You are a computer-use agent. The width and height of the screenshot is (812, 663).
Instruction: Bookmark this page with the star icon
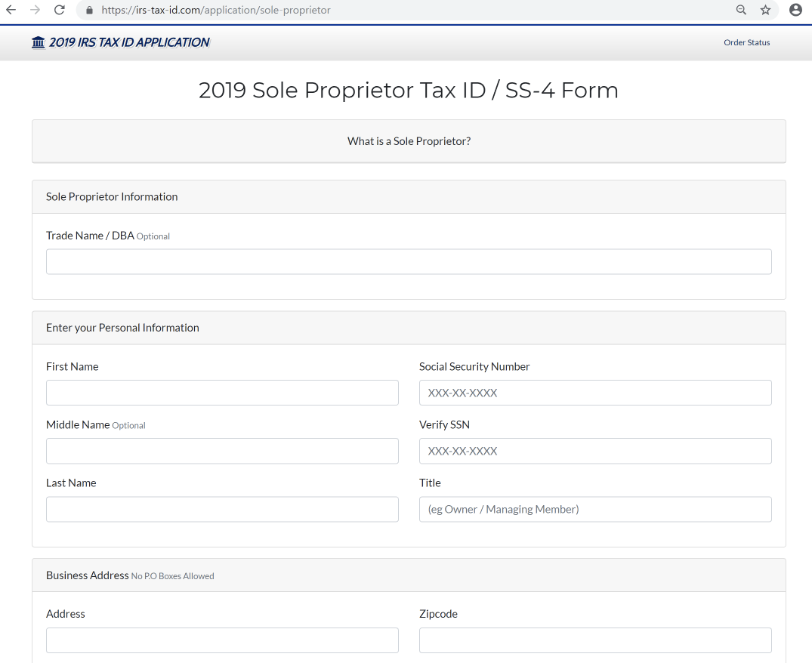765,11
